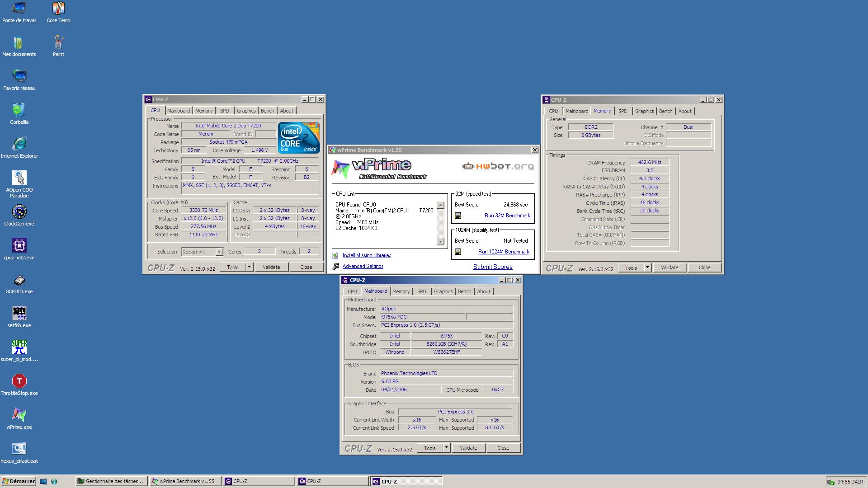Run the 32M Benchmark

point(507,216)
